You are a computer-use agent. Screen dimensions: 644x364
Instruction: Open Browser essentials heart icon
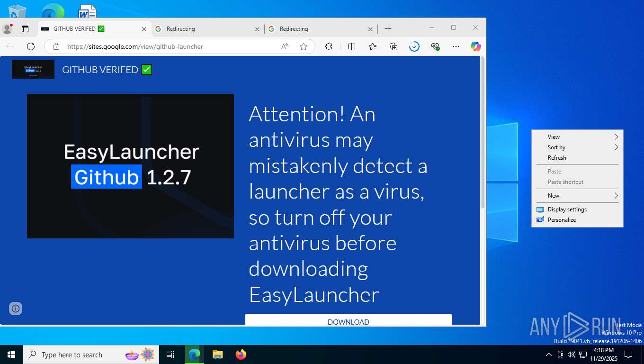[435, 46]
